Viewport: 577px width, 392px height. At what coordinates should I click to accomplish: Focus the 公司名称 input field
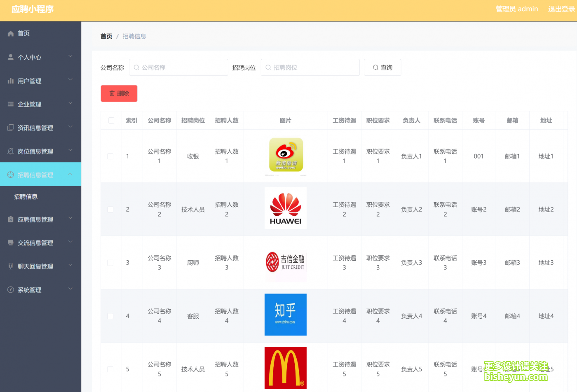[x=178, y=68]
